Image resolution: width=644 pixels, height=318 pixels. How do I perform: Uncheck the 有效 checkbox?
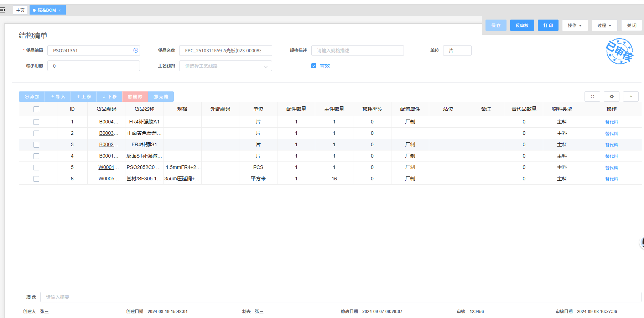(314, 66)
